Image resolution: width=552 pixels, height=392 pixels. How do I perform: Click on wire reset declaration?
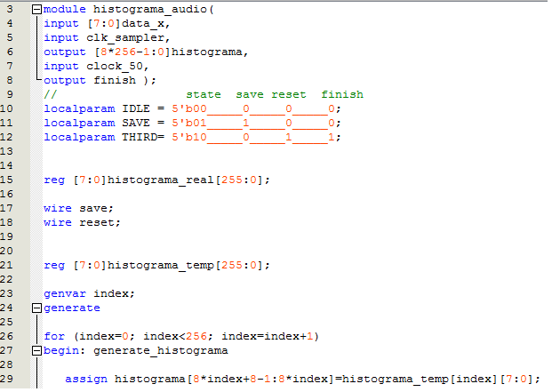[x=82, y=223]
